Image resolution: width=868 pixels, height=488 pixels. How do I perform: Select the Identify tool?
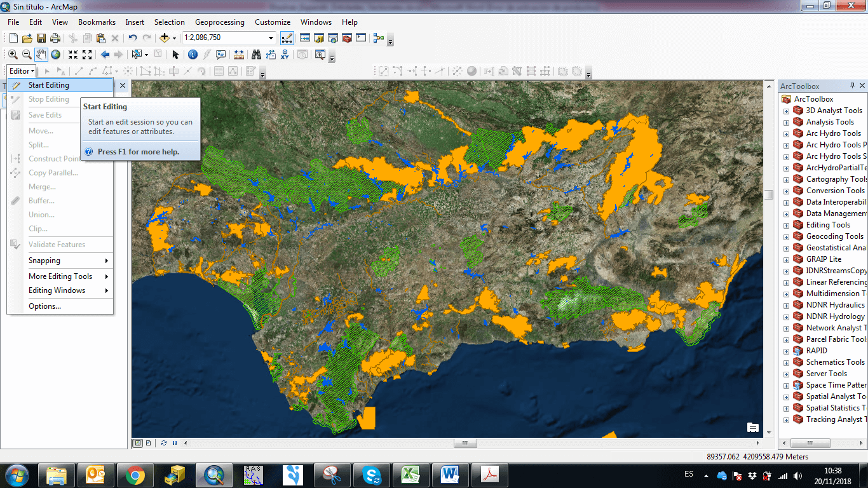193,55
